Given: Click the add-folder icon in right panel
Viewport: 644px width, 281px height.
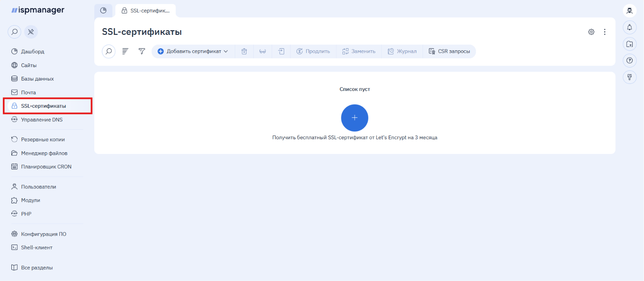Looking at the screenshot, I should [x=629, y=44].
